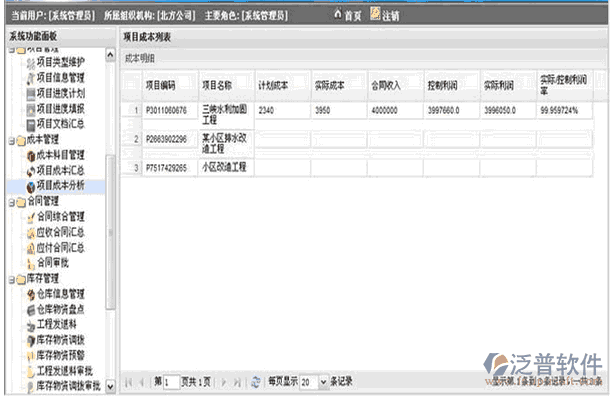Collapse the 成本管理 folder node
Screen dimensions: 613x397
(x=12, y=140)
